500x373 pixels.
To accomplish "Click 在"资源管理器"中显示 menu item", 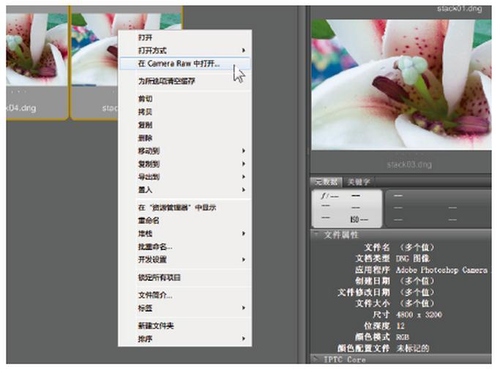I will pos(185,207).
